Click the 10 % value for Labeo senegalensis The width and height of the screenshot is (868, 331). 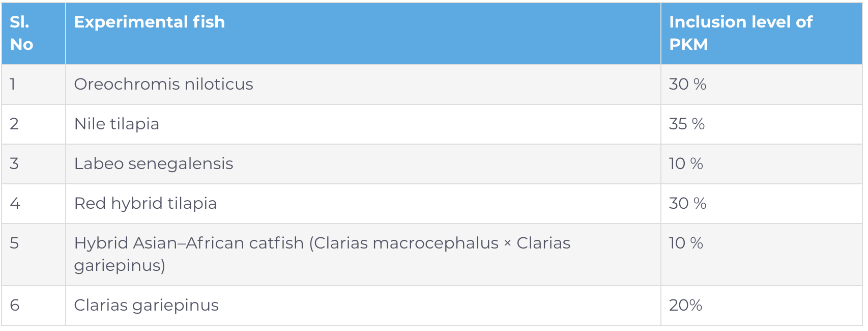(685, 163)
